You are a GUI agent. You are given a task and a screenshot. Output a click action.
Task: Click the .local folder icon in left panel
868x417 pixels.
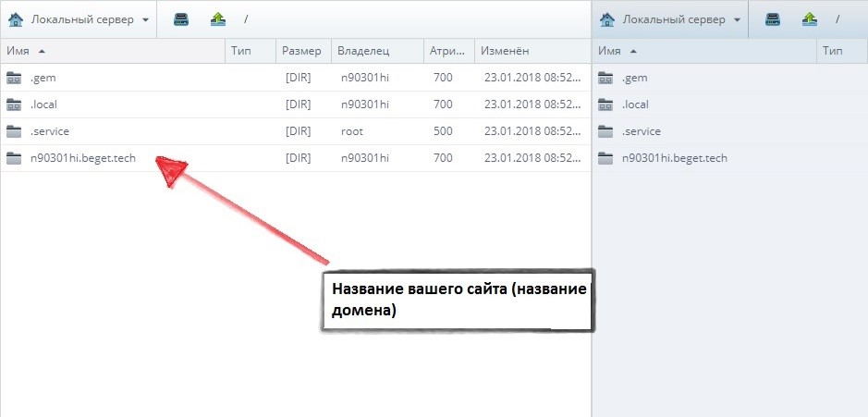point(14,104)
